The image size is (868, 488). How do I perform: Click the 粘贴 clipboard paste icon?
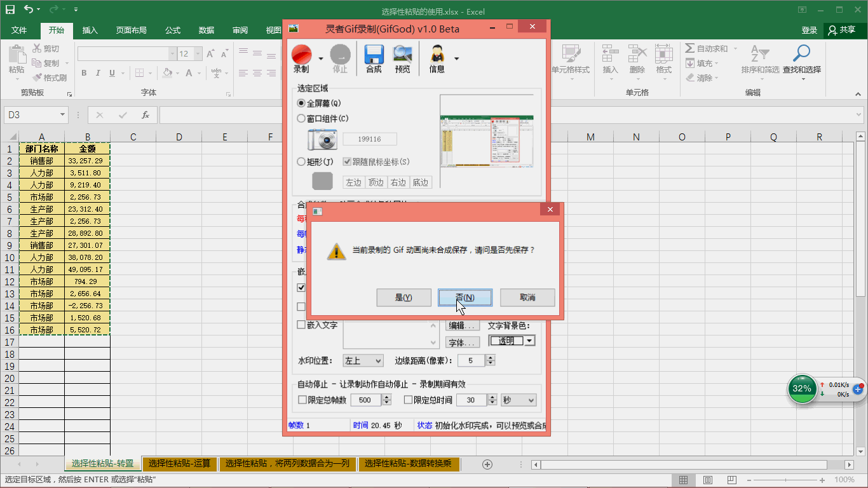coord(17,53)
